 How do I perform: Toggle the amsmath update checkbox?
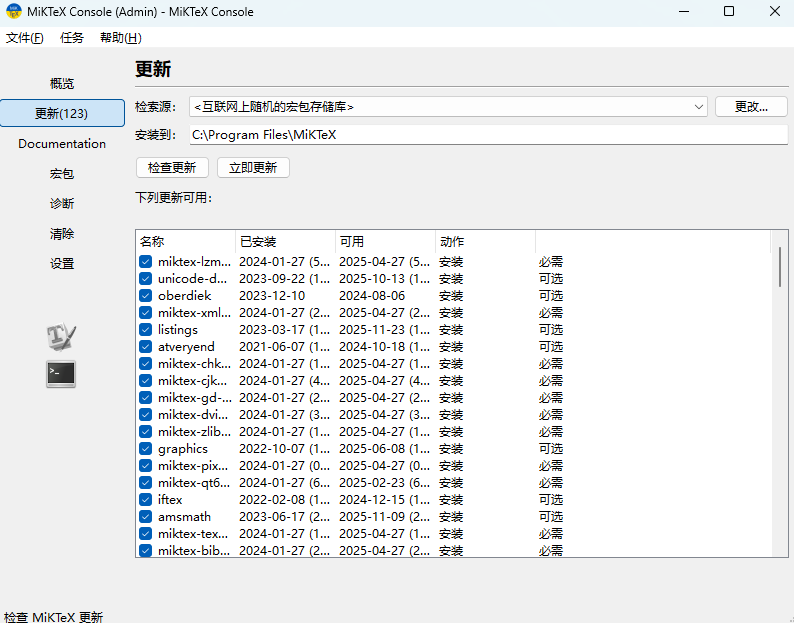(x=145, y=517)
